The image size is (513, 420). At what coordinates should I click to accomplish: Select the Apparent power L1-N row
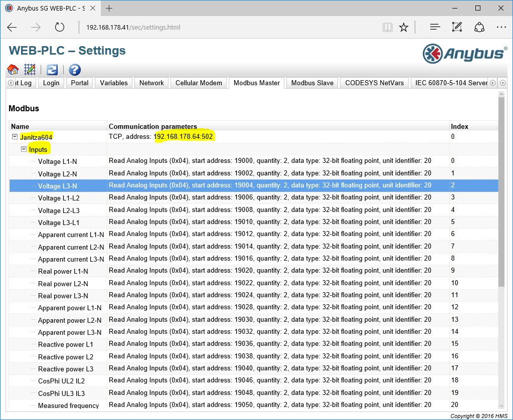(x=254, y=307)
